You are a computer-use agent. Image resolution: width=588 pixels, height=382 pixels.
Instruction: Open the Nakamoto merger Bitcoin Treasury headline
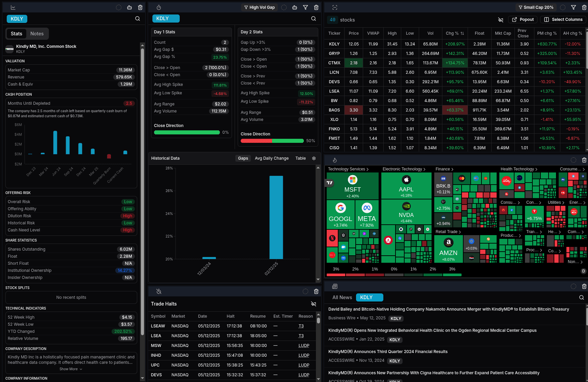(448, 309)
